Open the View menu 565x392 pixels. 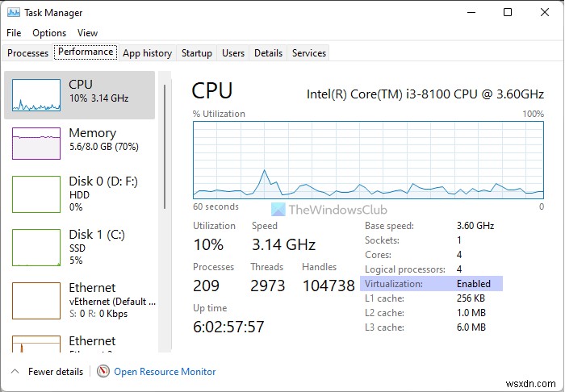pos(87,33)
